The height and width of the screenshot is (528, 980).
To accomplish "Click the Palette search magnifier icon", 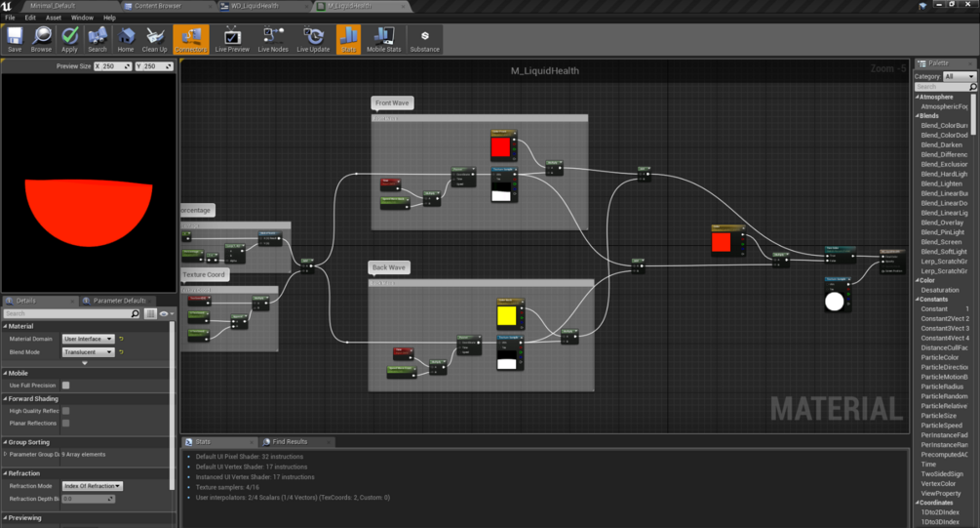I will [x=972, y=87].
